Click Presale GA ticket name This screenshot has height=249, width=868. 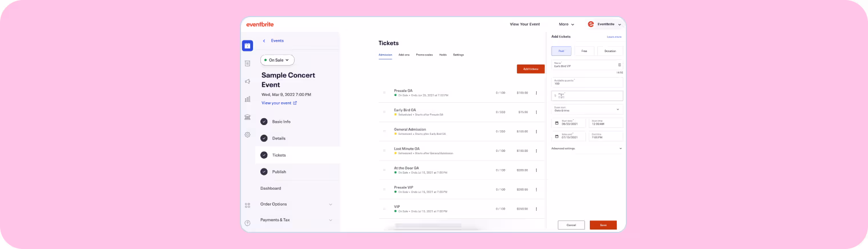403,90
